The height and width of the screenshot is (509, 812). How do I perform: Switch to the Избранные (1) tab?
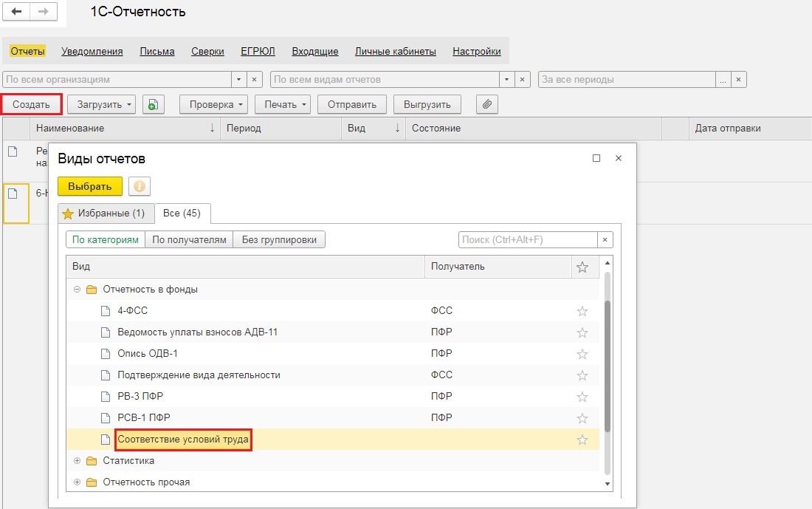pos(106,213)
